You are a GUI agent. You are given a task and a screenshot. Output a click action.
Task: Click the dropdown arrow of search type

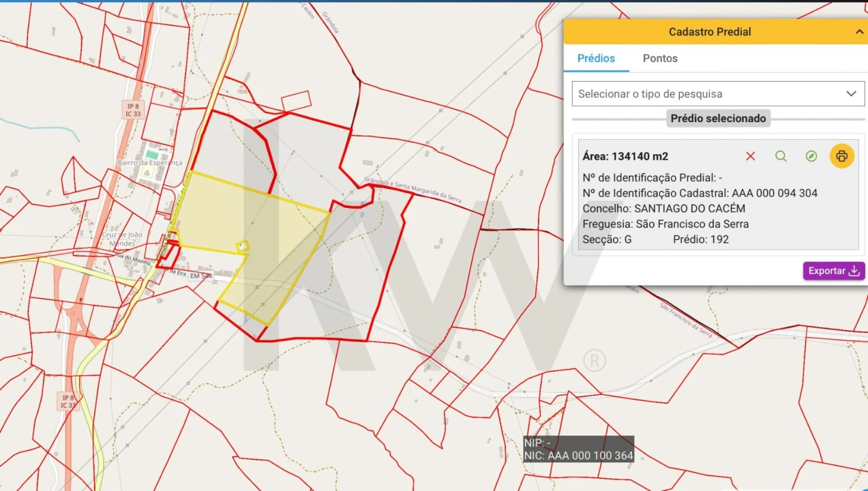pyautogui.click(x=851, y=93)
